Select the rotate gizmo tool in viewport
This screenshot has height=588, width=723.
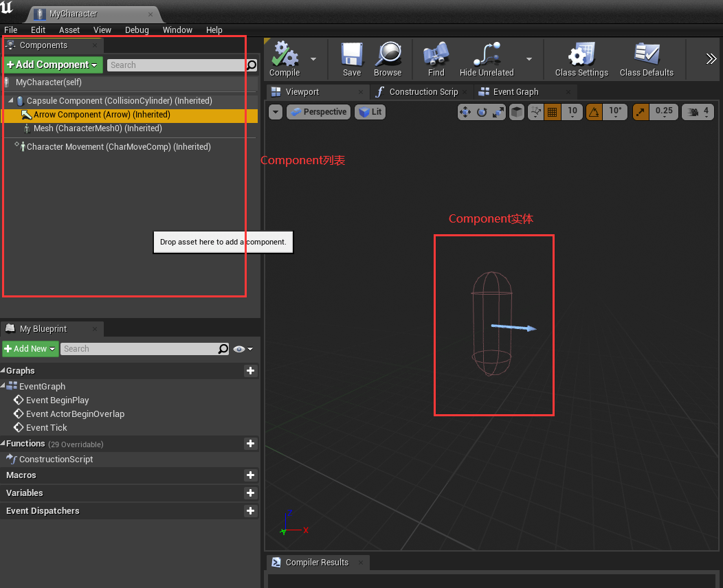click(x=482, y=112)
